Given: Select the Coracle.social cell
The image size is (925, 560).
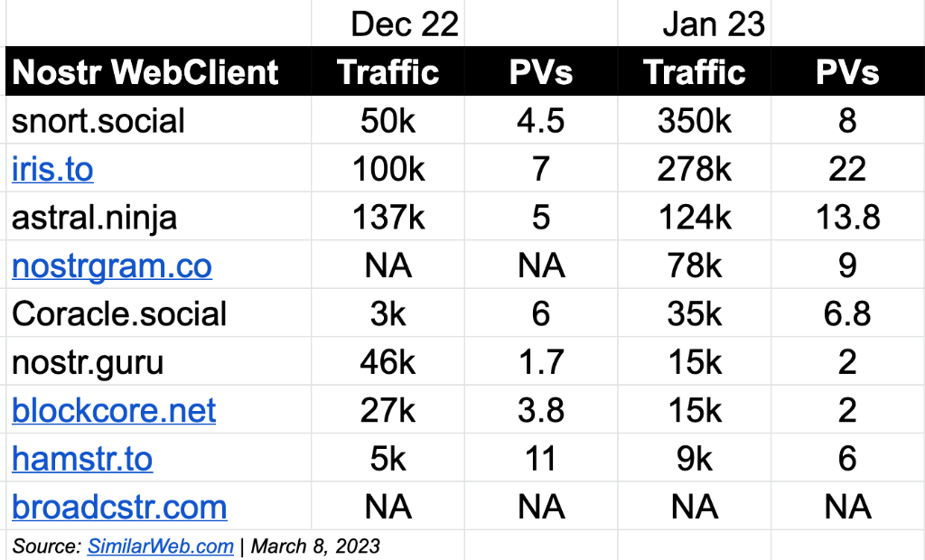Looking at the screenshot, I should [x=119, y=314].
